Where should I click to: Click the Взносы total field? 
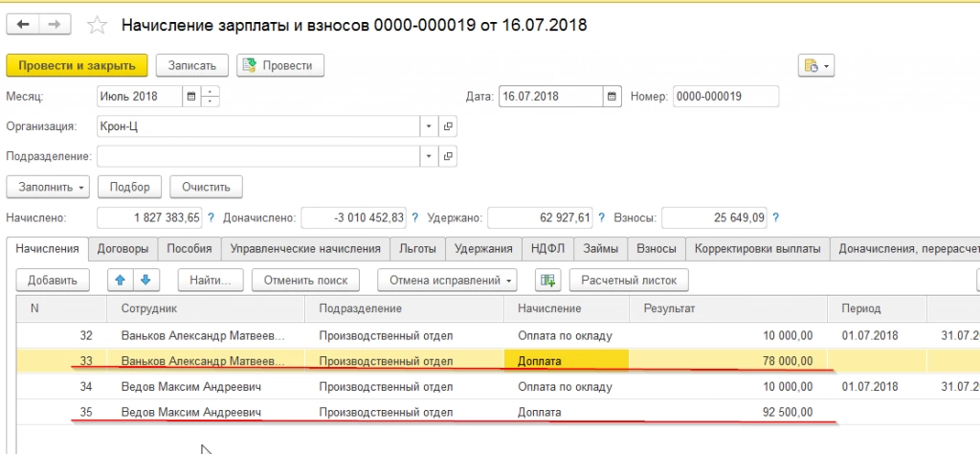tap(714, 217)
